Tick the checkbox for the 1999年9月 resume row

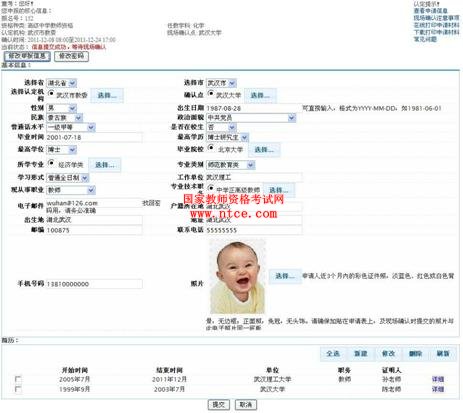(x=18, y=389)
